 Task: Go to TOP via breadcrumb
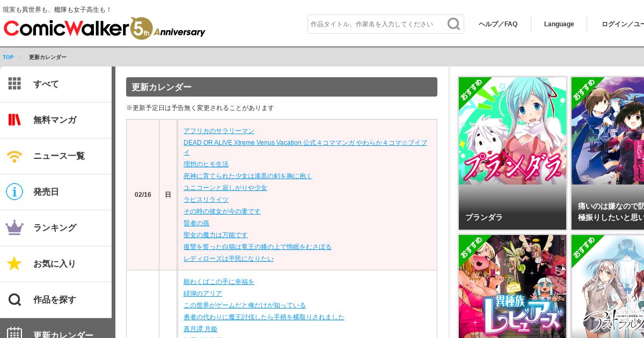coord(8,57)
